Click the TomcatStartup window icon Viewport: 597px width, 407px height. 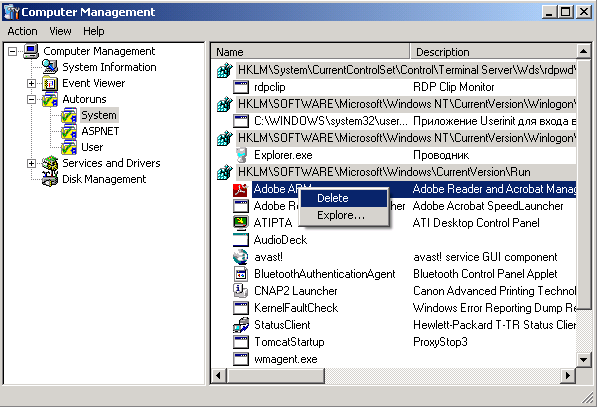(x=241, y=342)
